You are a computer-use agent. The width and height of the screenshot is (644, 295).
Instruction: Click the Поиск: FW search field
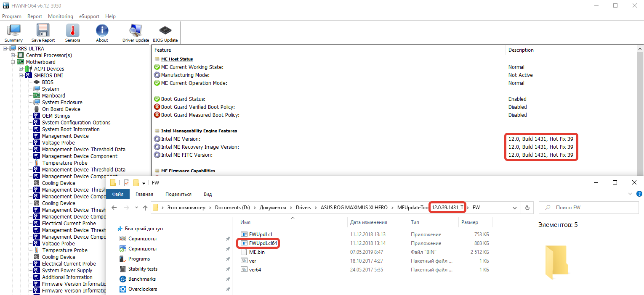click(x=589, y=208)
